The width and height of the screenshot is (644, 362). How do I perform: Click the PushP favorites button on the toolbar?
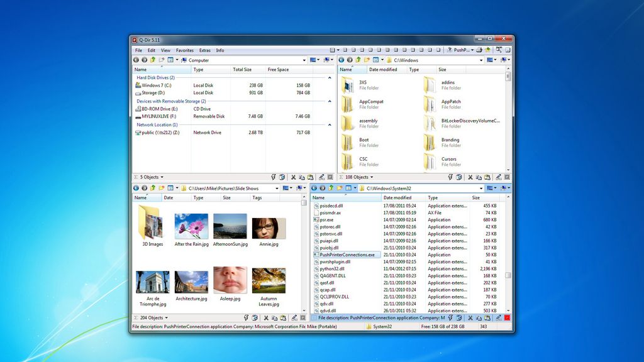[462, 50]
